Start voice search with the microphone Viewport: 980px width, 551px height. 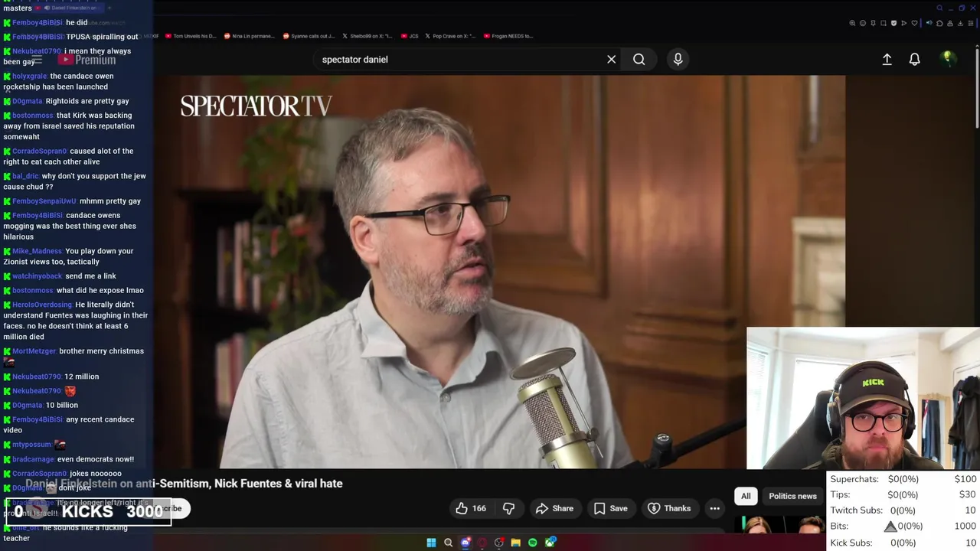click(x=678, y=59)
